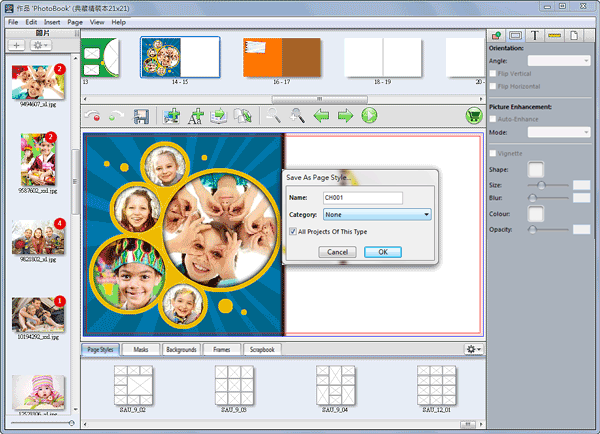Viewport: 600px width, 434px height.
Task: Open the frame properties panel icon
Action: [x=515, y=36]
